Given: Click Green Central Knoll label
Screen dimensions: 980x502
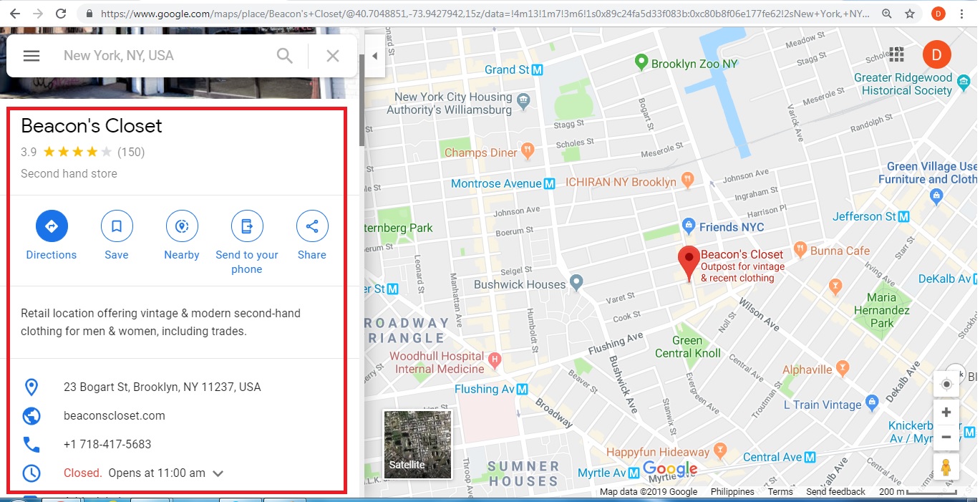Looking at the screenshot, I should coord(688,347).
